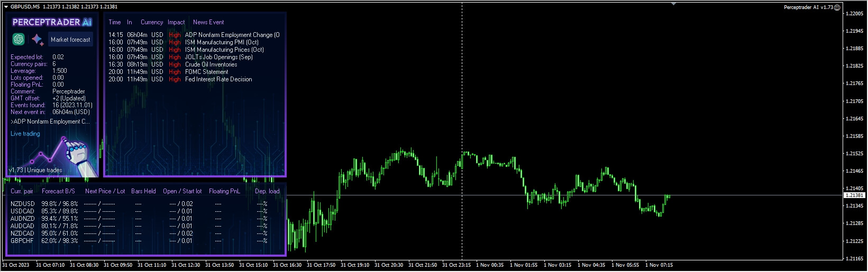Select the ADP Nonfarm Employment Change news row
Screen dimensions: 868x272
point(194,35)
